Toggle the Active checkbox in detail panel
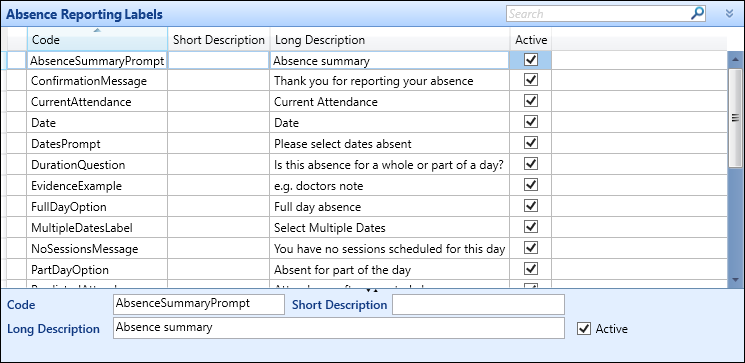The height and width of the screenshot is (363, 745). (584, 328)
